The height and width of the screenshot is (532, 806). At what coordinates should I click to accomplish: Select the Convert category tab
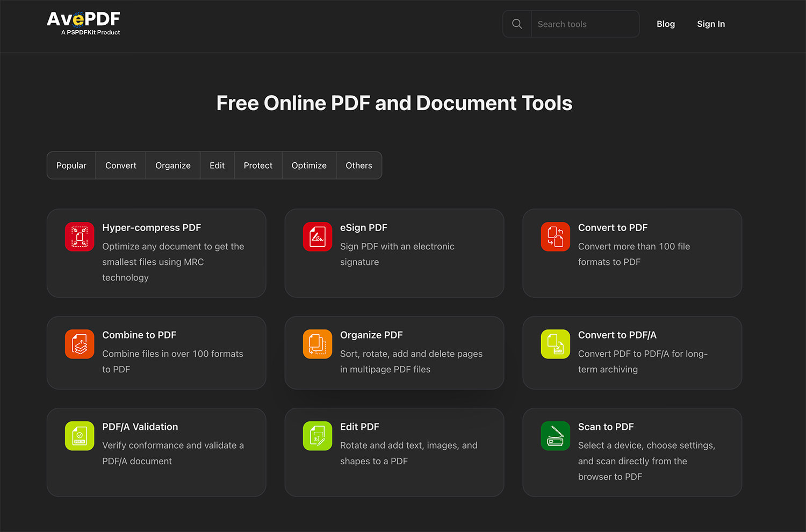point(121,166)
